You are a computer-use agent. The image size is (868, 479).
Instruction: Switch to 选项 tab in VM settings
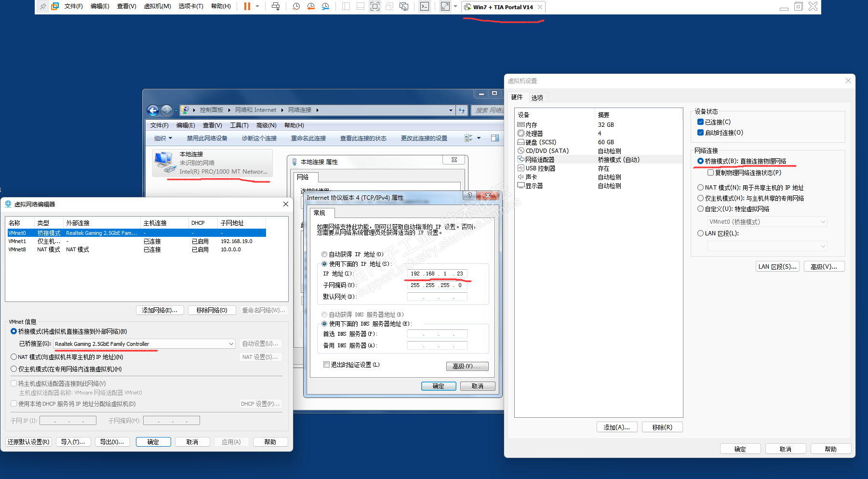(x=537, y=97)
